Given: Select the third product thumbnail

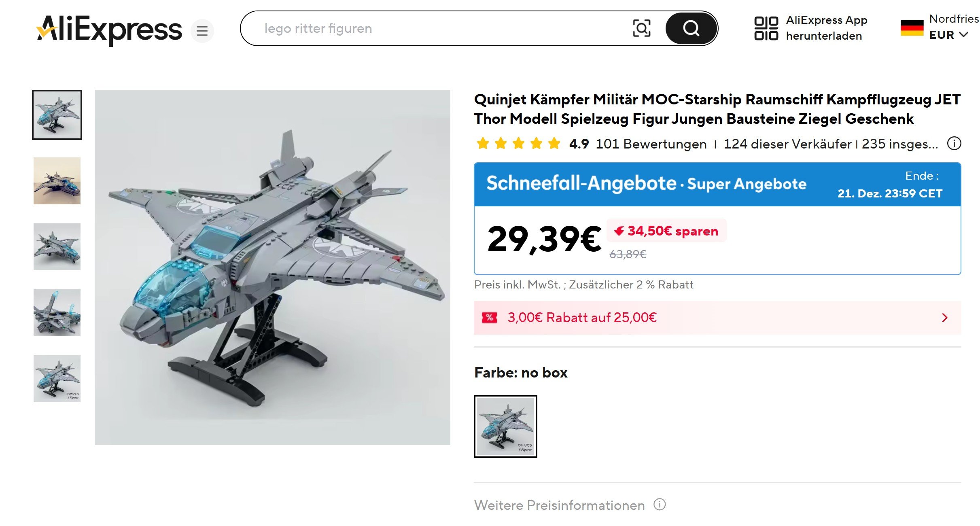Looking at the screenshot, I should click(57, 247).
